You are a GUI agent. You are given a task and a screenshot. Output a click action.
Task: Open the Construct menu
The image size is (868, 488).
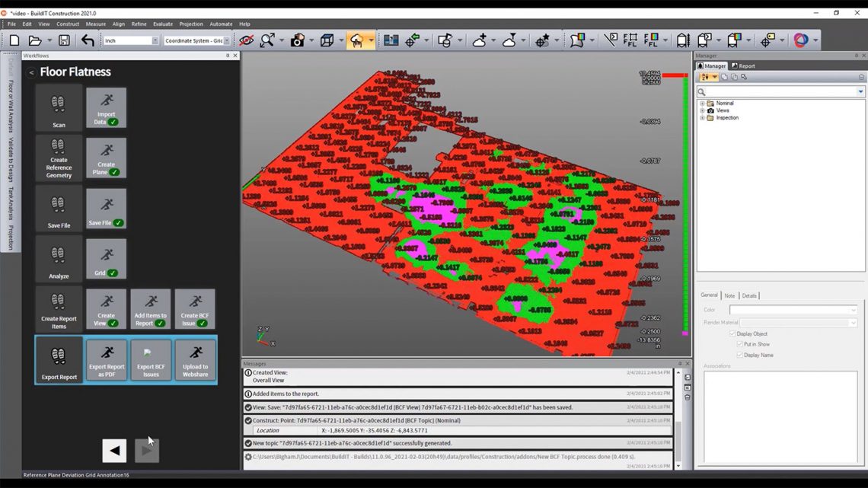click(68, 24)
